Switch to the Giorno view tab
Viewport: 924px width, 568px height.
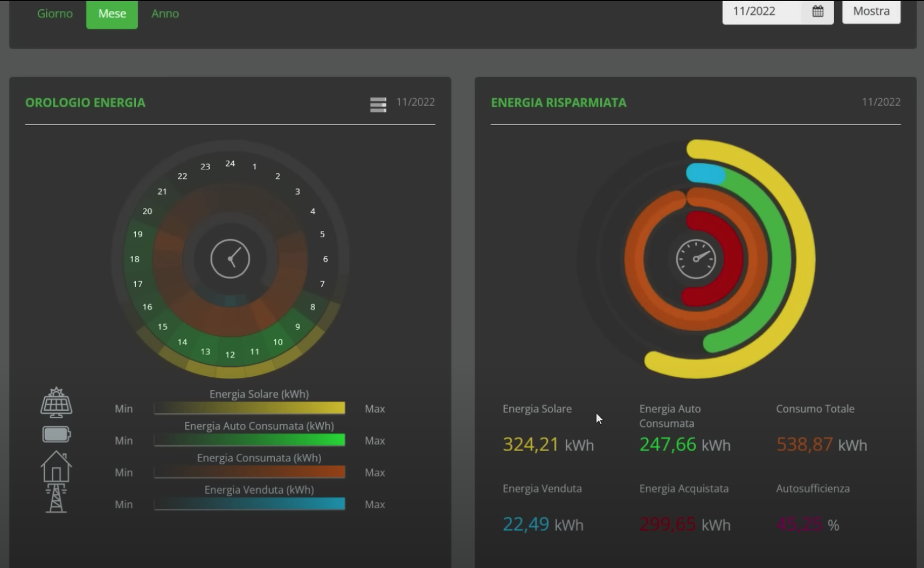(55, 14)
